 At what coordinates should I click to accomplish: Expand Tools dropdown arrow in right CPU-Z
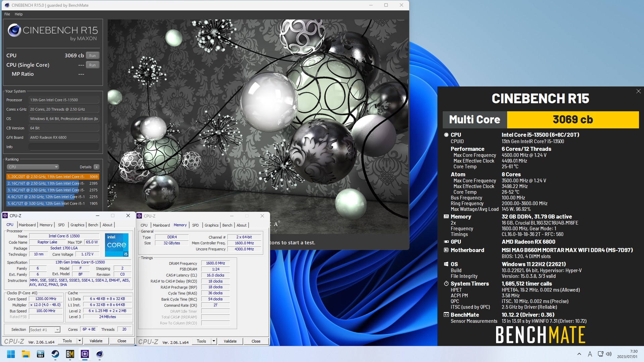point(214,341)
